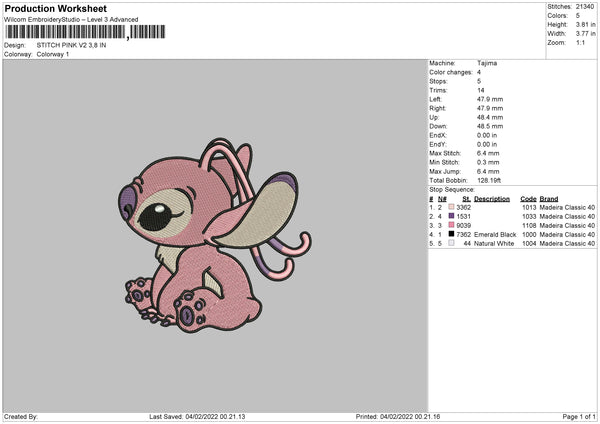Click the Width value 3.77 in

pyautogui.click(x=586, y=34)
